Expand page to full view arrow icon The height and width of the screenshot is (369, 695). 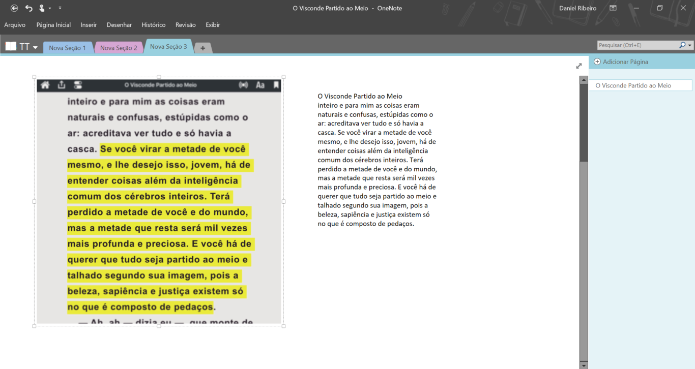[x=578, y=66]
